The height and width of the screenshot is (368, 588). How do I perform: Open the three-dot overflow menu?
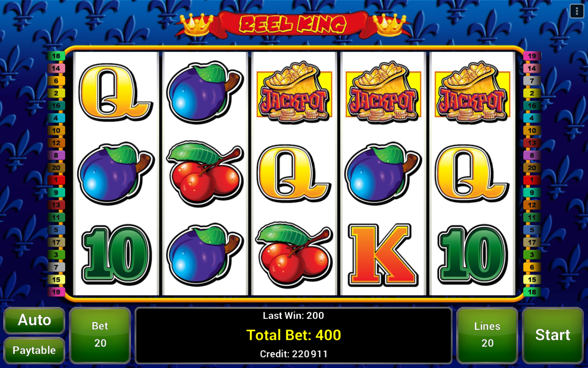(577, 11)
